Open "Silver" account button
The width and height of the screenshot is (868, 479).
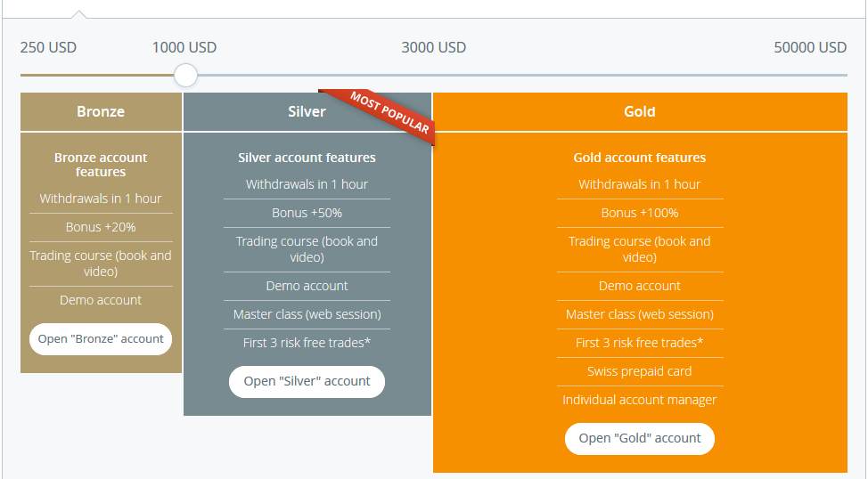click(307, 382)
